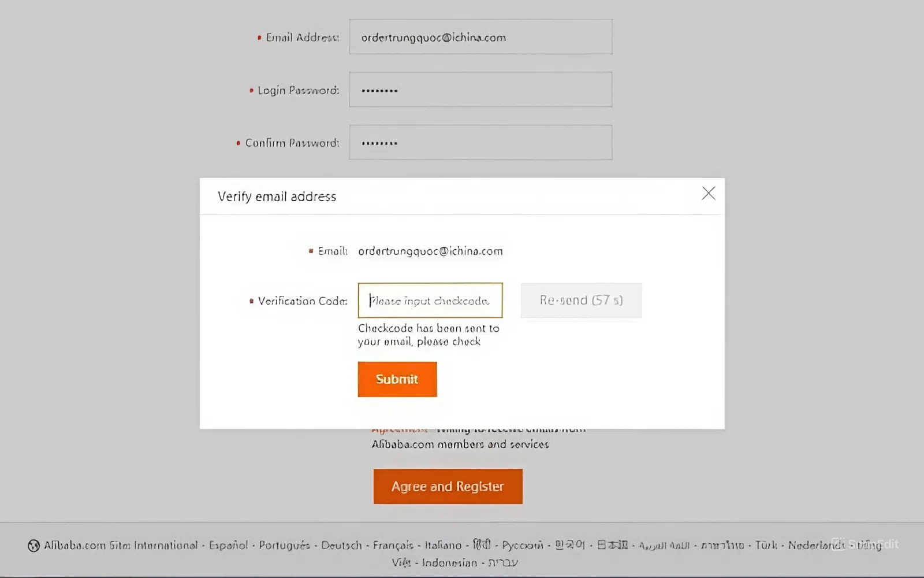Image resolution: width=924 pixels, height=578 pixels.
Task: Select the Confirm Password field
Action: [x=480, y=143]
